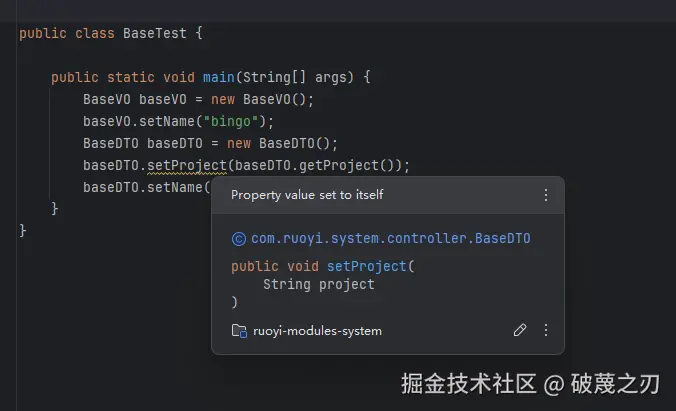676x411 pixels.
Task: Click the baseDTO.setName line in editor
Action: coord(145,187)
